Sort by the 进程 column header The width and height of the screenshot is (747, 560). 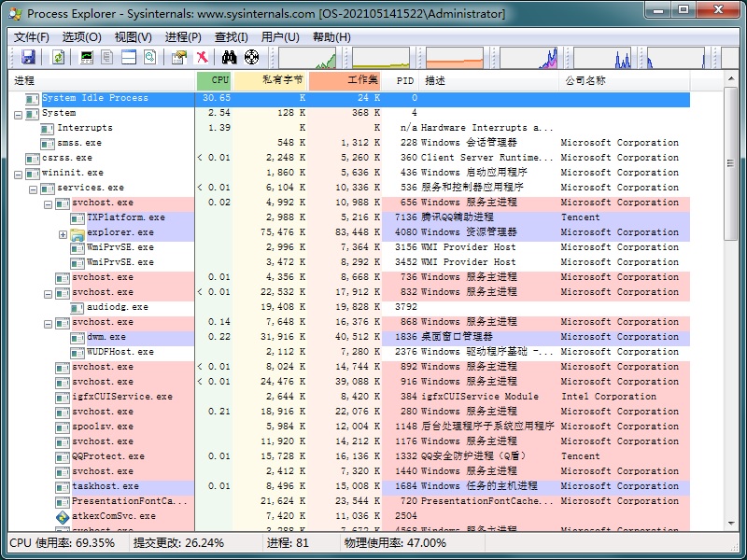coord(103,80)
